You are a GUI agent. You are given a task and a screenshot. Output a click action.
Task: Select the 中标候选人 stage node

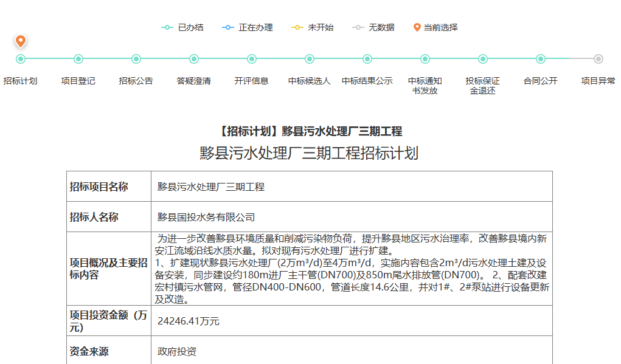coord(310,59)
